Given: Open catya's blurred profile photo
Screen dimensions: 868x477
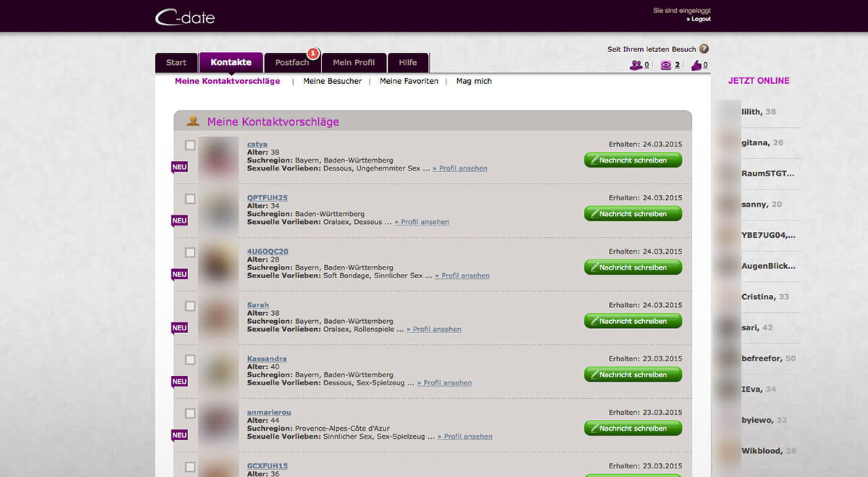Looking at the screenshot, I should [x=219, y=158].
